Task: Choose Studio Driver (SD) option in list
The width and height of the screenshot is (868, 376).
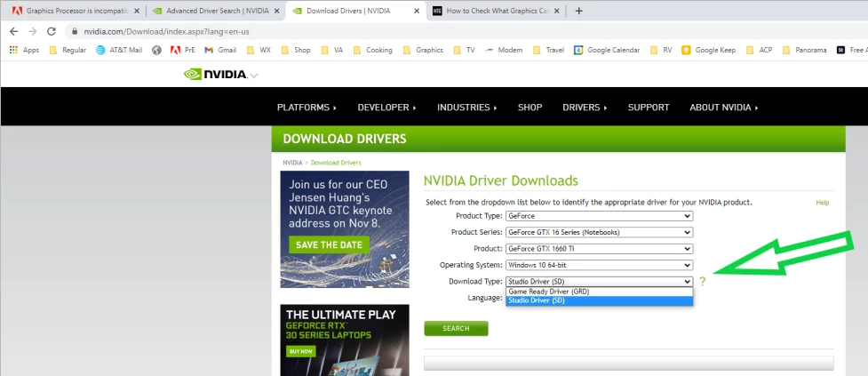Action: click(599, 300)
